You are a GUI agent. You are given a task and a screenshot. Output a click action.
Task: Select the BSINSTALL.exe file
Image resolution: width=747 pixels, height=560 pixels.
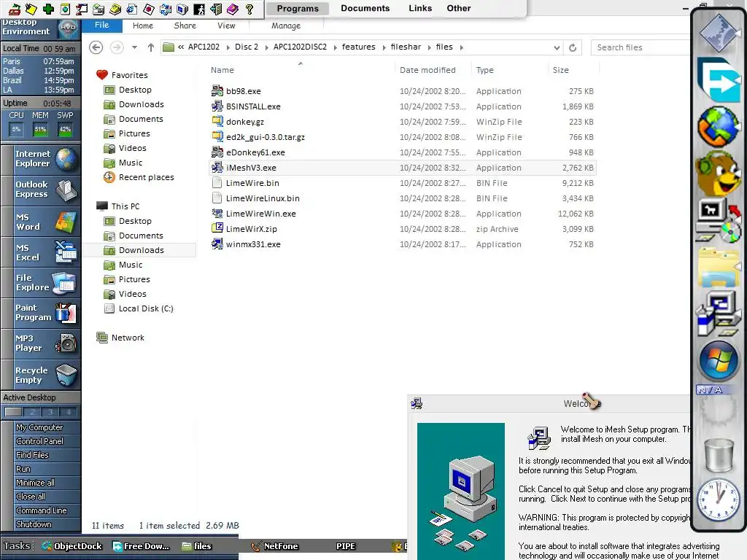[x=253, y=106]
